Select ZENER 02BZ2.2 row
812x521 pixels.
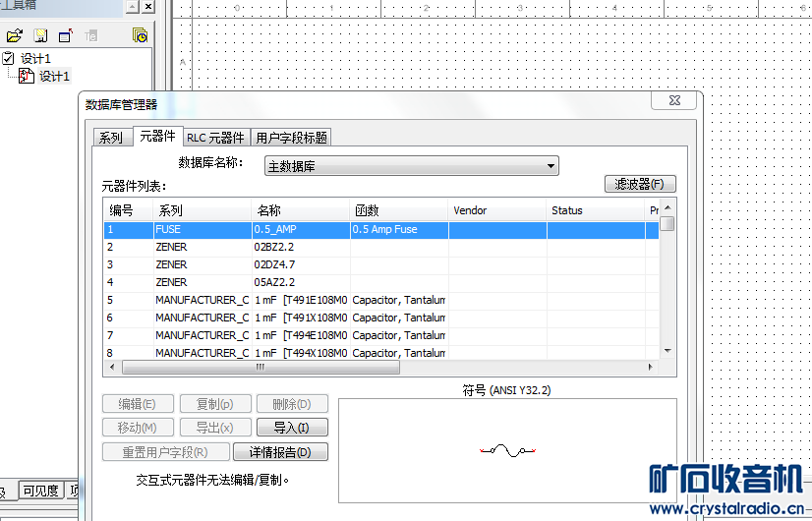pos(381,247)
